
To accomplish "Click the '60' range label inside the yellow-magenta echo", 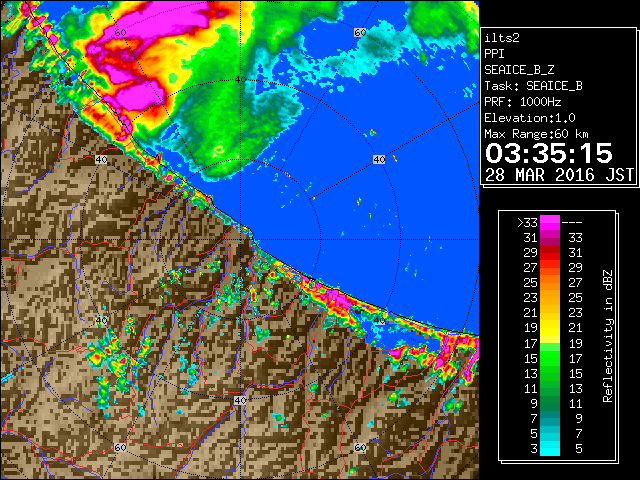I will click(120, 33).
